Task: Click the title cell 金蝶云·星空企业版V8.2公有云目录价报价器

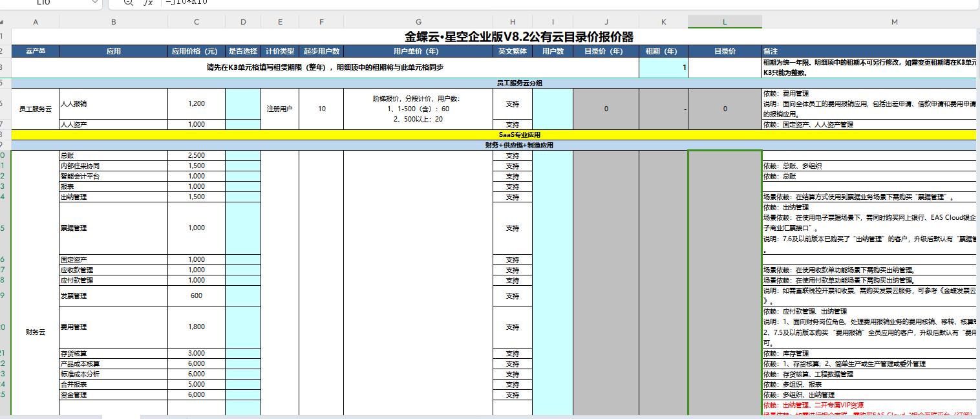Action: pyautogui.click(x=518, y=36)
